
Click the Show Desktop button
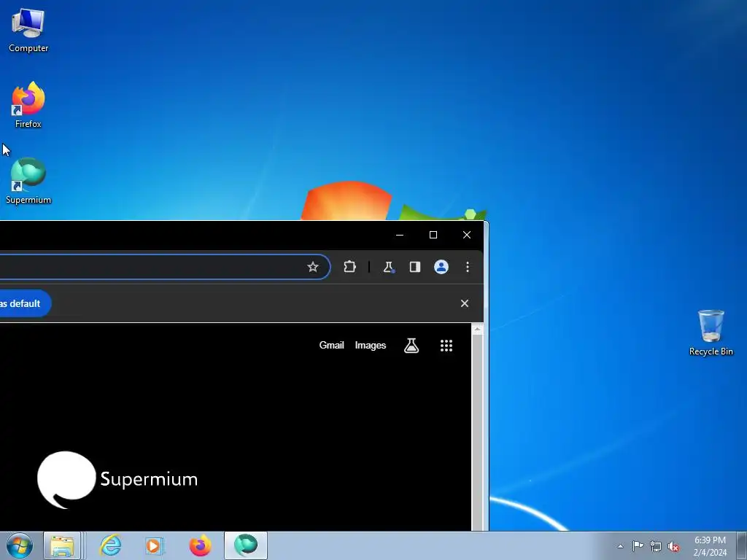(x=742, y=546)
